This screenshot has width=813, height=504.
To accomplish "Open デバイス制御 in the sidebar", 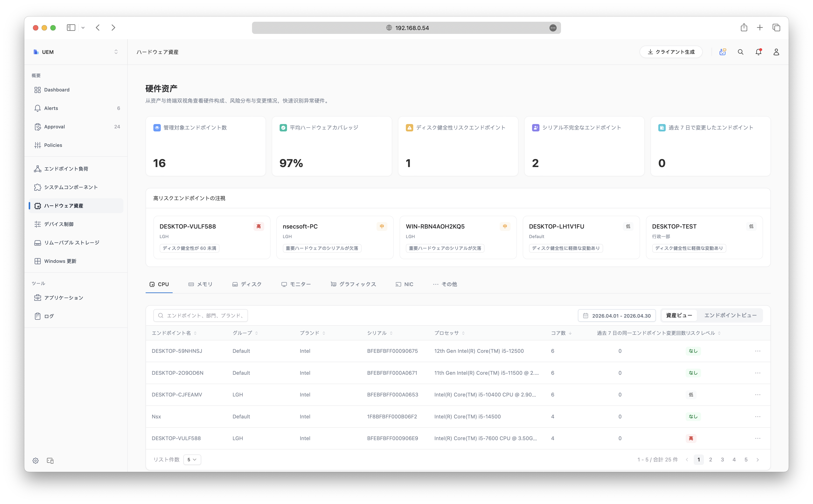I will 59,224.
